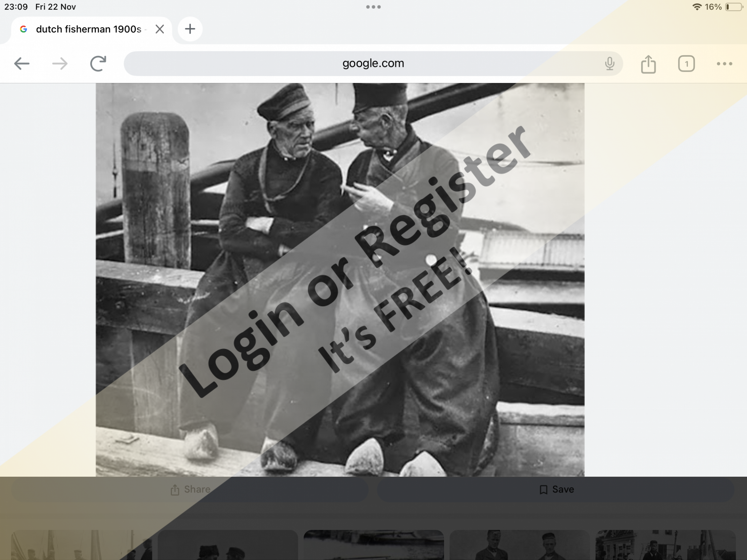Open the browser more options menu

724,64
